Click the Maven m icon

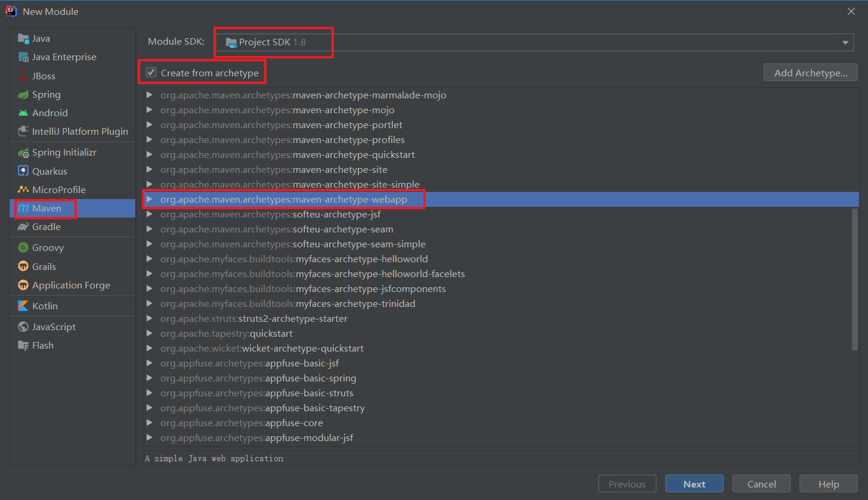(x=23, y=209)
